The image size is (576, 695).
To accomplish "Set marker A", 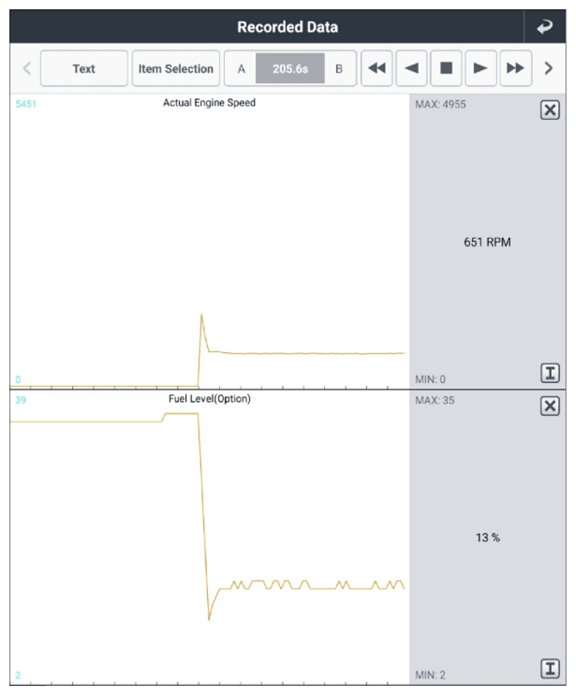I will [x=241, y=69].
